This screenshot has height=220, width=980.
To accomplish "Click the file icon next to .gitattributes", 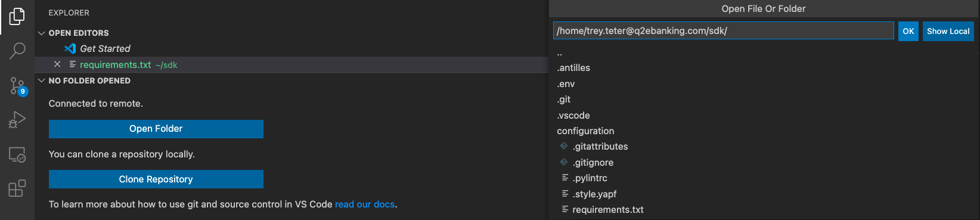I will tap(563, 146).
